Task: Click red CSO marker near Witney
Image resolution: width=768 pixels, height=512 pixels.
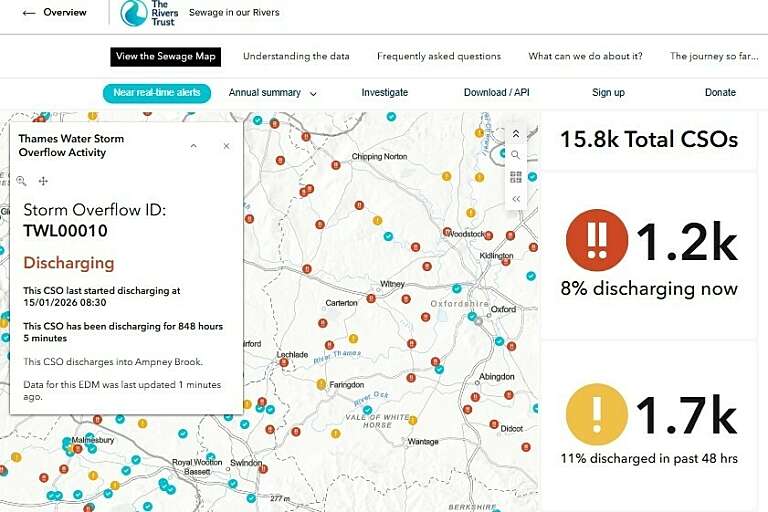Action: (x=371, y=298)
